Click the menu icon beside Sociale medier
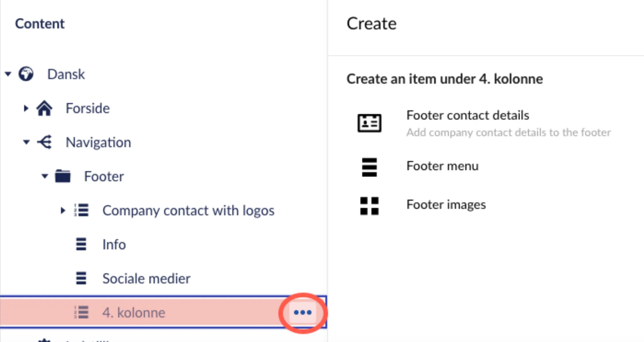This screenshot has width=644, height=342. tap(81, 278)
